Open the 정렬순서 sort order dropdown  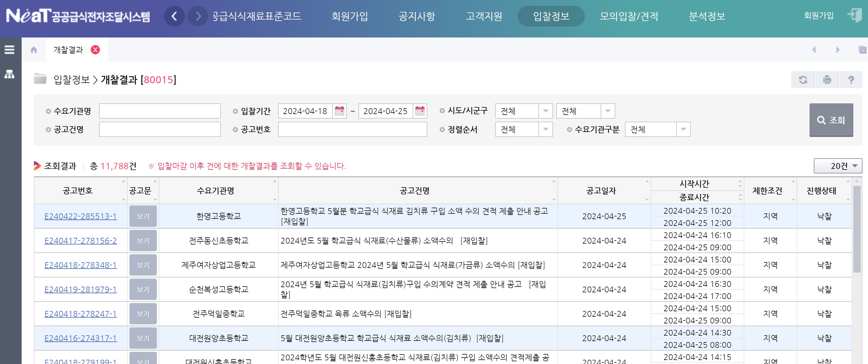pyautogui.click(x=523, y=129)
